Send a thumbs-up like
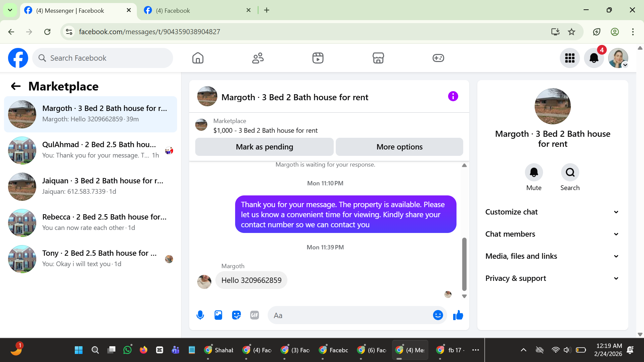Screen dimensions: 644x362 (x=458, y=315)
